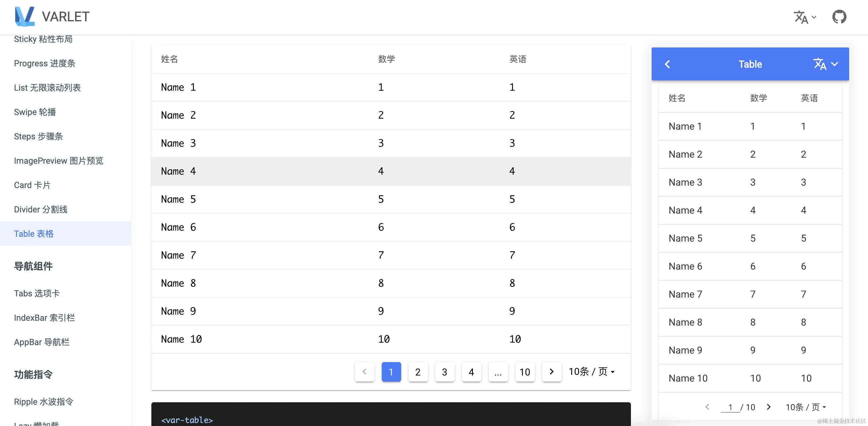Screen dimensions: 868x426
Task: Go to next page using right chevron
Action: click(x=551, y=372)
